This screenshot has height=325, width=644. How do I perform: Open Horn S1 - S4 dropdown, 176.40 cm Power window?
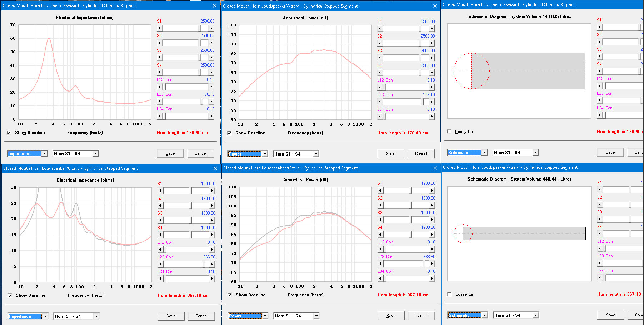click(316, 154)
